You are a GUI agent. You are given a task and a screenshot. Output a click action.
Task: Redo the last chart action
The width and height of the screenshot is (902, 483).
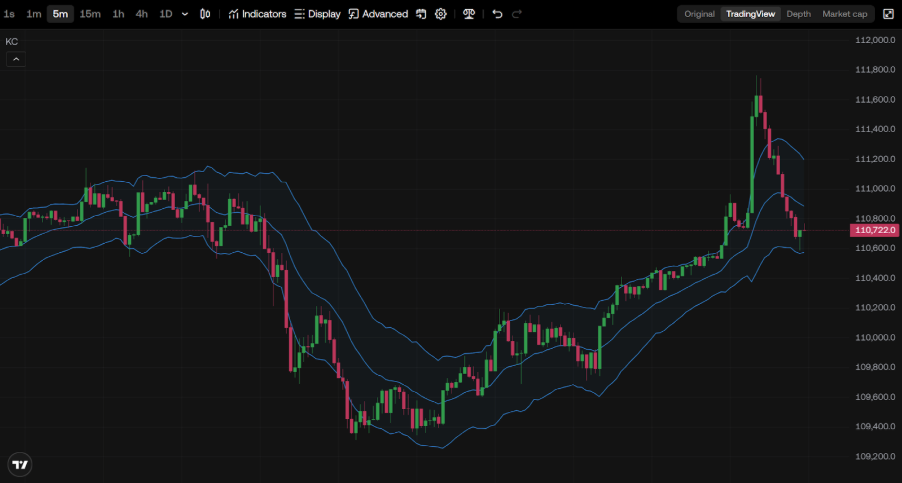tap(517, 14)
